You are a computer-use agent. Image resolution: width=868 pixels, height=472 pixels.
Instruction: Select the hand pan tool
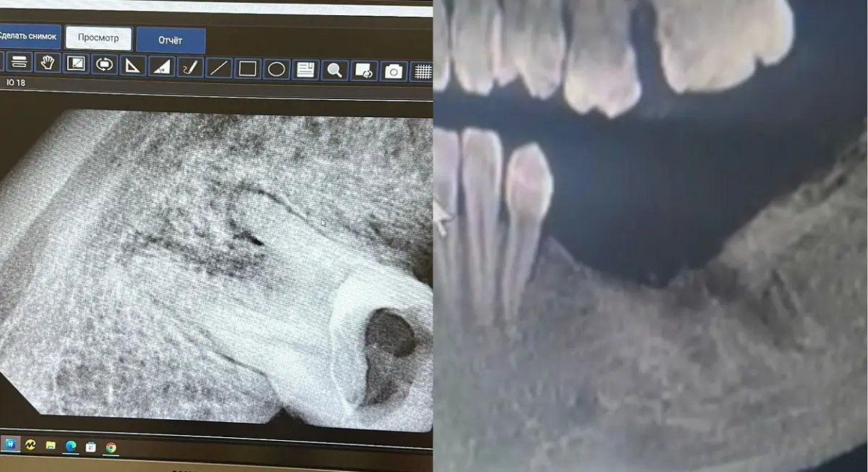[47, 64]
